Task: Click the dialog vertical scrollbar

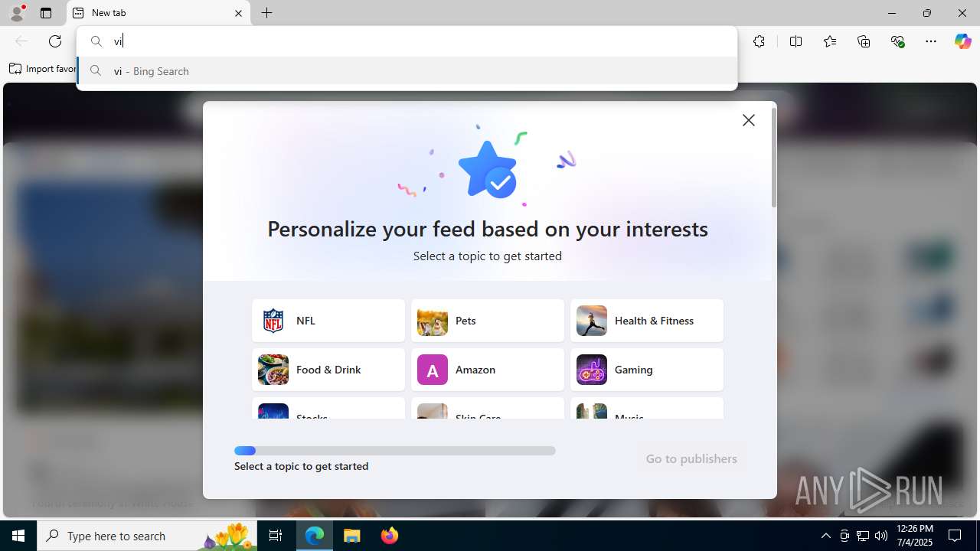Action: [x=774, y=158]
